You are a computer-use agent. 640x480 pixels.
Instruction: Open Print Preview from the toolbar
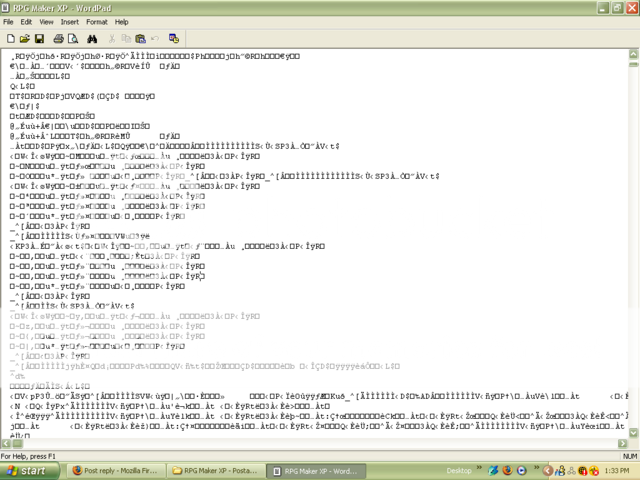pyautogui.click(x=71, y=37)
